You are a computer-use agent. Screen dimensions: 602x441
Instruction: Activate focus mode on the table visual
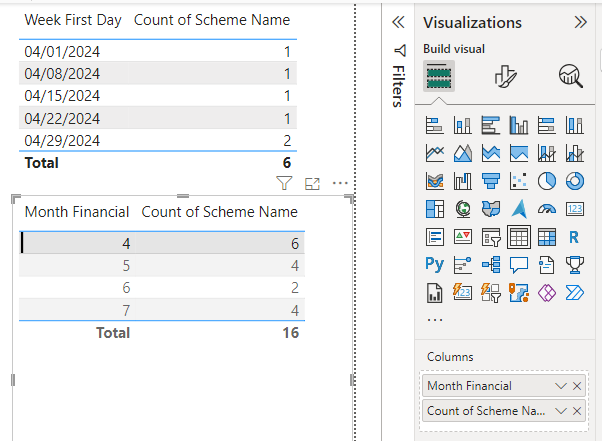point(312,184)
